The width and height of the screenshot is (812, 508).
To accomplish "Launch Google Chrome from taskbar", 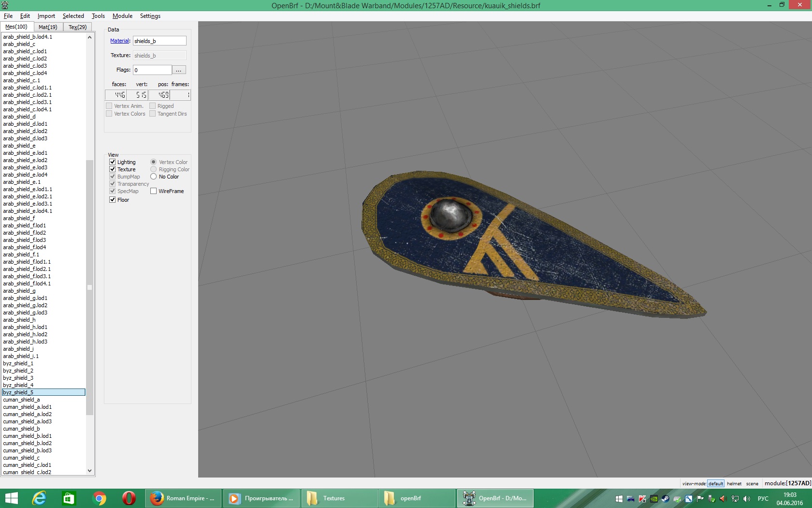I will click(x=99, y=498).
